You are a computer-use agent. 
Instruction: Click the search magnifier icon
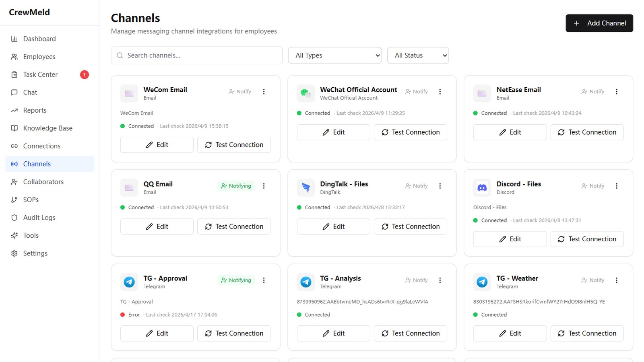(120, 56)
